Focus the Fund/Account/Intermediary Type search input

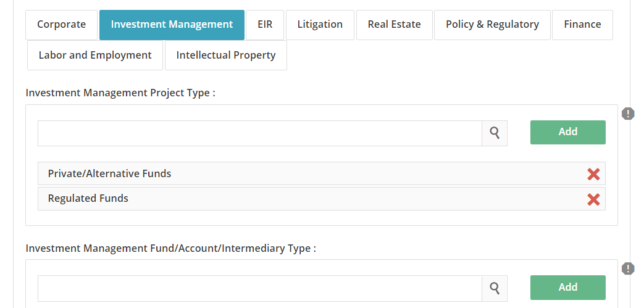tap(259, 288)
